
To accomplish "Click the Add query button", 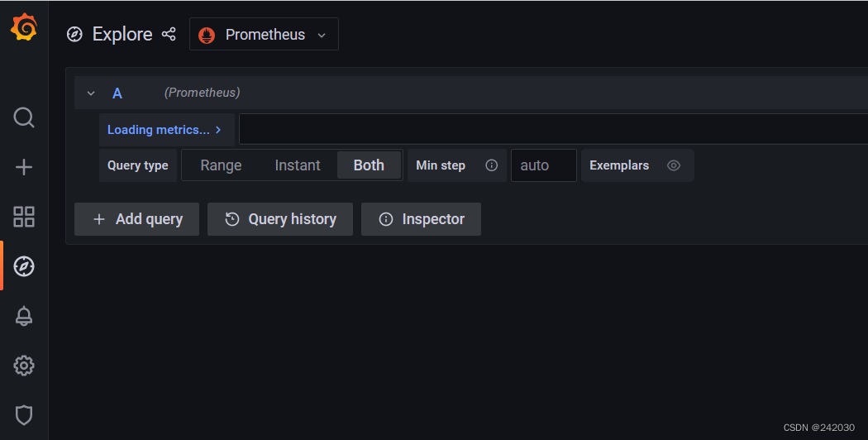I will click(x=136, y=219).
